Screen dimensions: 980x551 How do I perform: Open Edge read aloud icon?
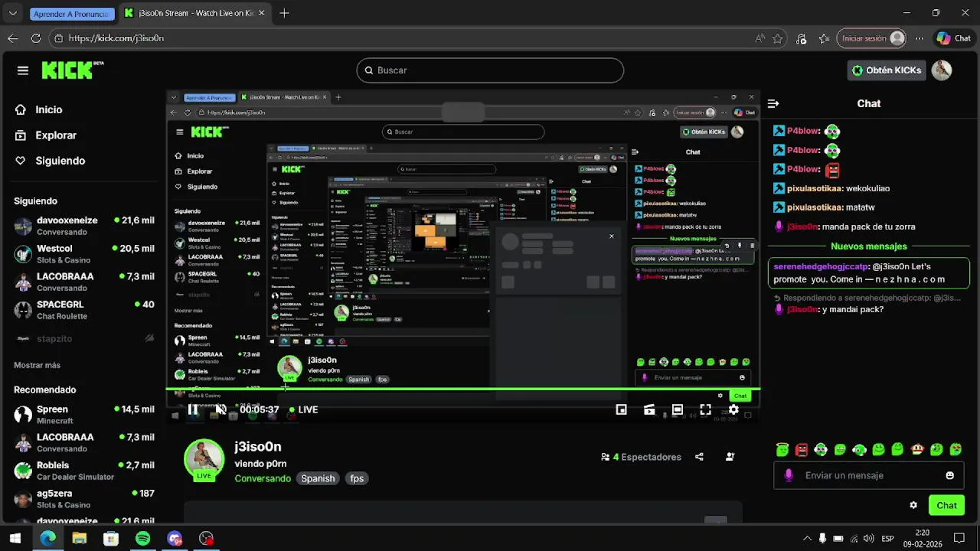(759, 38)
